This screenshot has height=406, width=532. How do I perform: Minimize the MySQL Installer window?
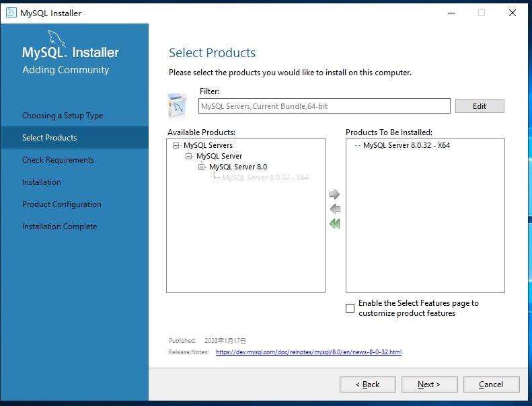click(451, 13)
